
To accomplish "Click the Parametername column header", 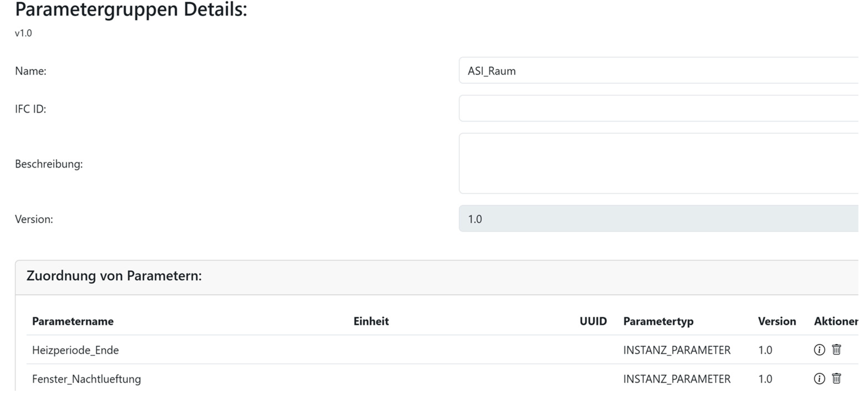I will [x=73, y=321].
